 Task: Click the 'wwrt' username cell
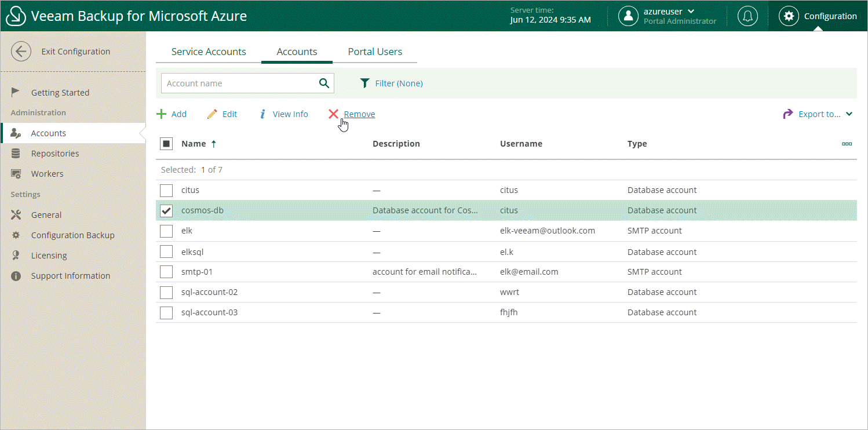coord(509,292)
